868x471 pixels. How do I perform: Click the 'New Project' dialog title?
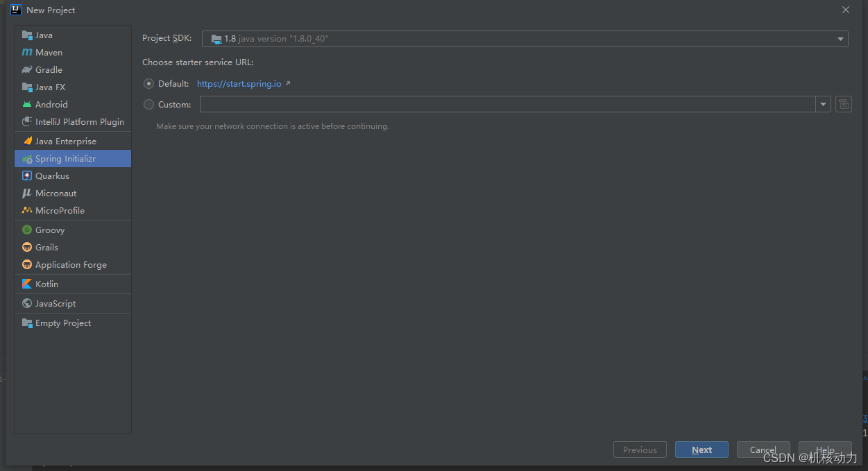(51, 10)
